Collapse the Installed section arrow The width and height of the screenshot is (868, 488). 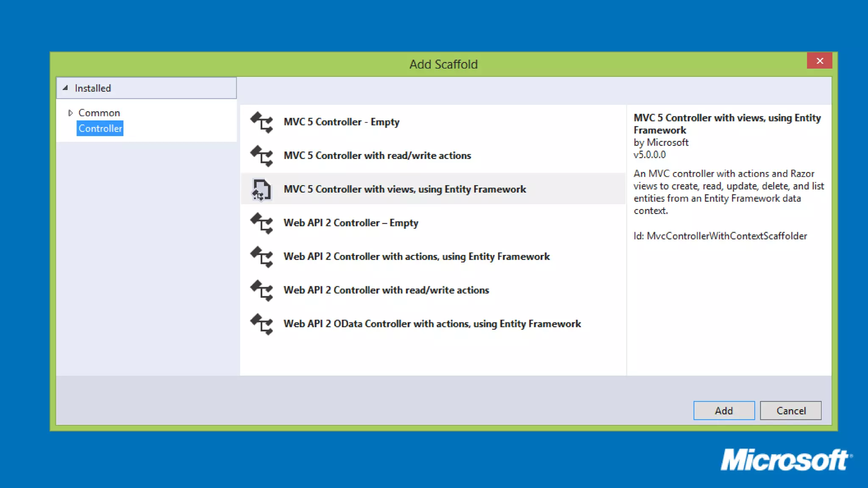pyautogui.click(x=65, y=88)
